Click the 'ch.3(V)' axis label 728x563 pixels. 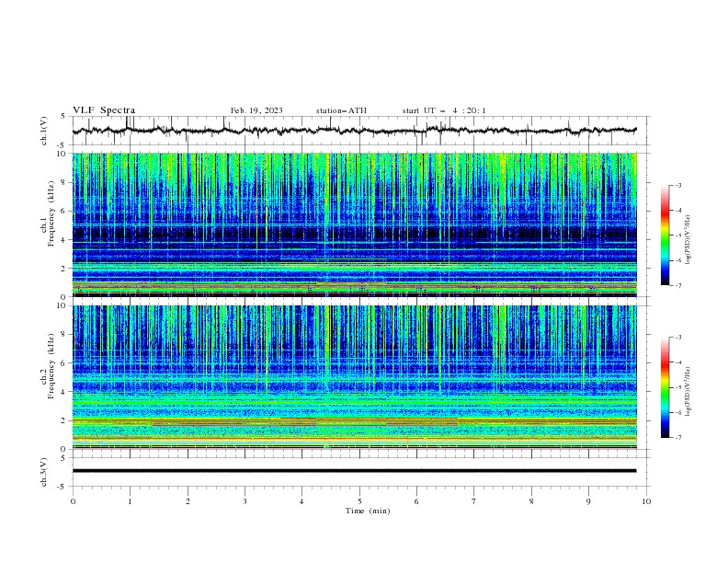[x=44, y=472]
